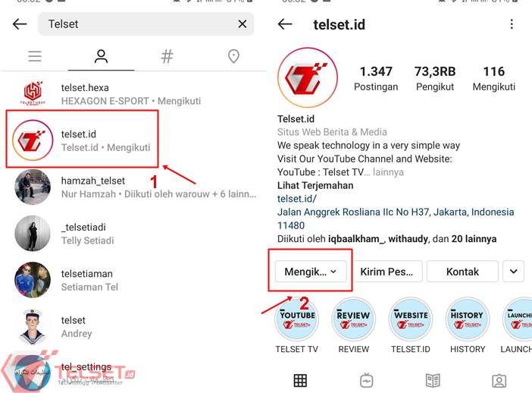View the tagged photos tab icon

click(499, 380)
